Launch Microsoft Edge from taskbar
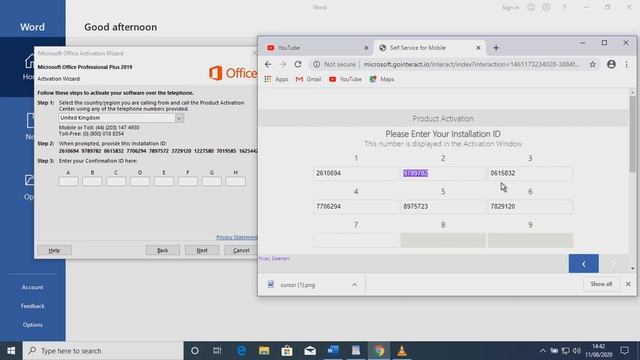Image resolution: width=640 pixels, height=360 pixels. coord(241,351)
